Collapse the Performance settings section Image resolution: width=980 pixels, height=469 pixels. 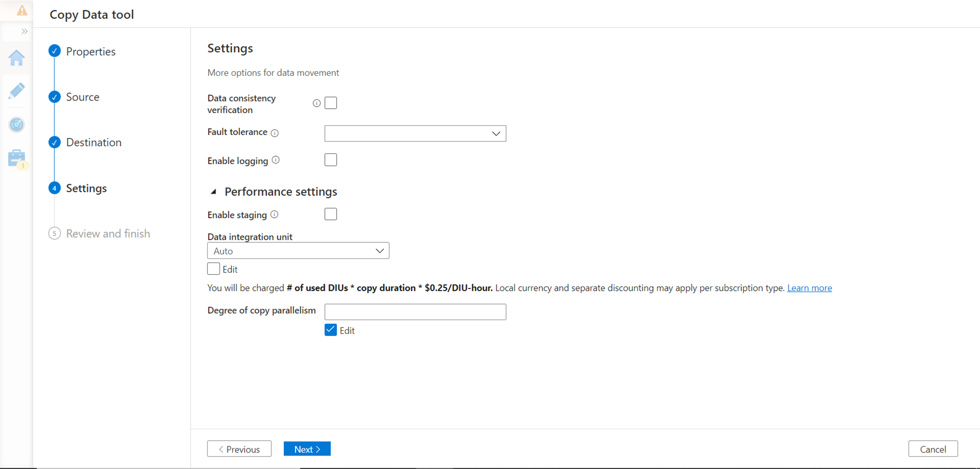(x=214, y=192)
